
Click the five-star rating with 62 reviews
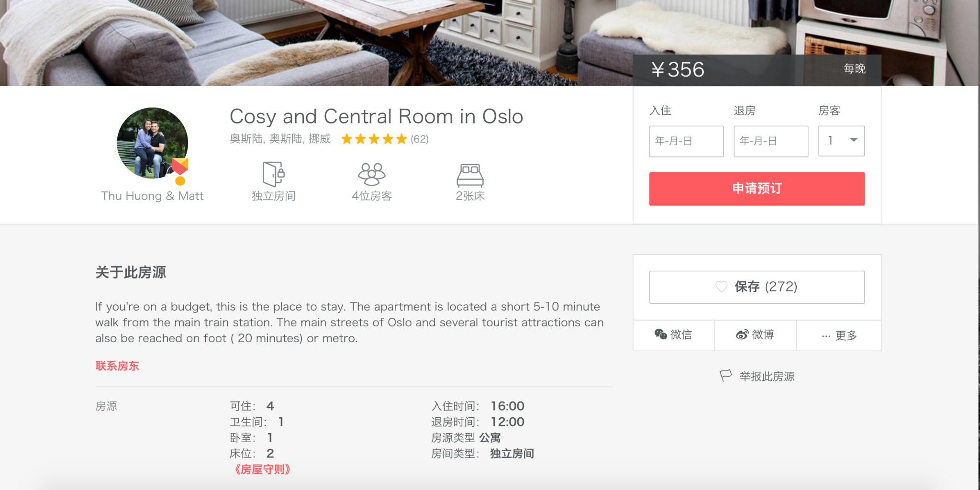[x=384, y=139]
